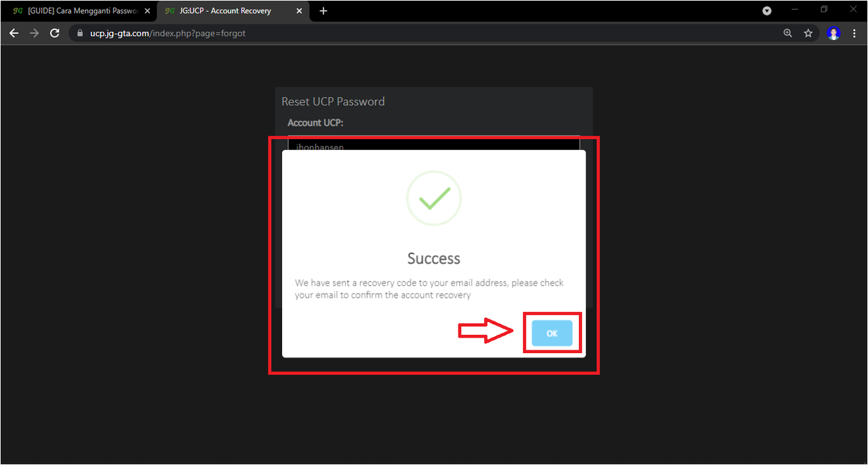Select the JG:UCP Account Recovery tab

pyautogui.click(x=233, y=11)
